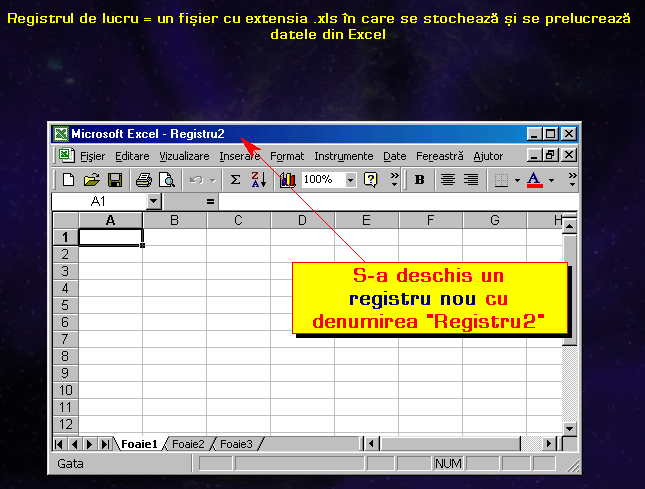This screenshot has height=489, width=645.
Task: Click the workbook icon beside Fișier
Action: [x=66, y=155]
